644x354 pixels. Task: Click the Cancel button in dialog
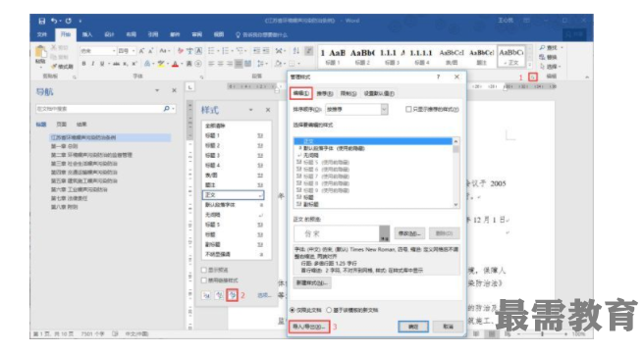[449, 327]
